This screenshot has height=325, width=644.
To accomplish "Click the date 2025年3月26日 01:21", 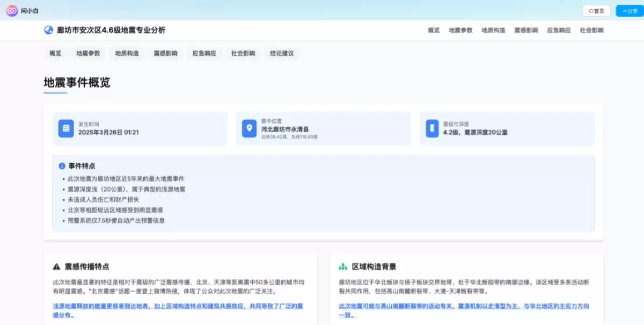I will [108, 132].
